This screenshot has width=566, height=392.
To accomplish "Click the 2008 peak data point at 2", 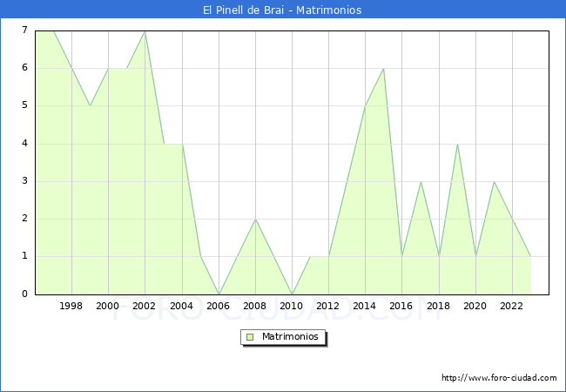I will [x=255, y=220].
